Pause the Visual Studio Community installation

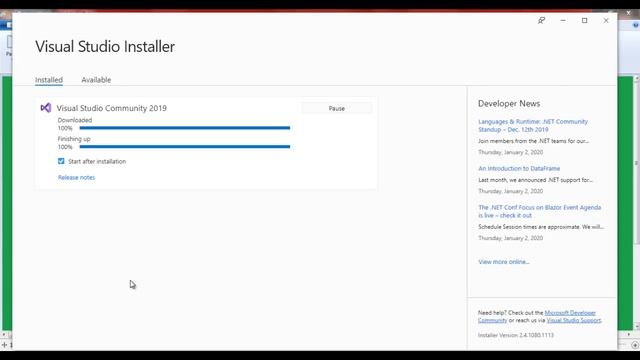[x=337, y=108]
